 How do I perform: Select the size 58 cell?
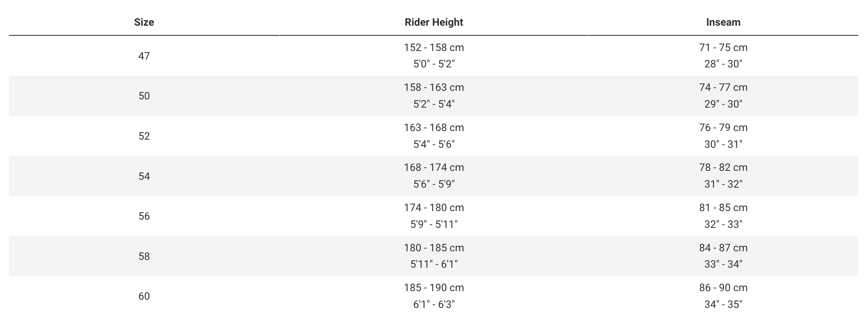(144, 257)
